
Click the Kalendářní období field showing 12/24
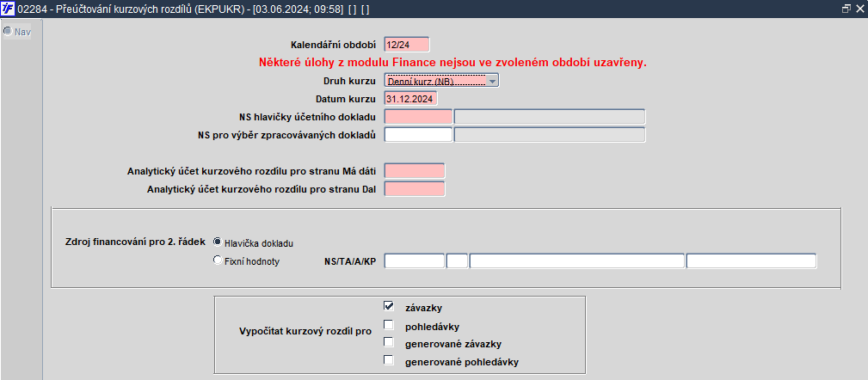(x=407, y=45)
